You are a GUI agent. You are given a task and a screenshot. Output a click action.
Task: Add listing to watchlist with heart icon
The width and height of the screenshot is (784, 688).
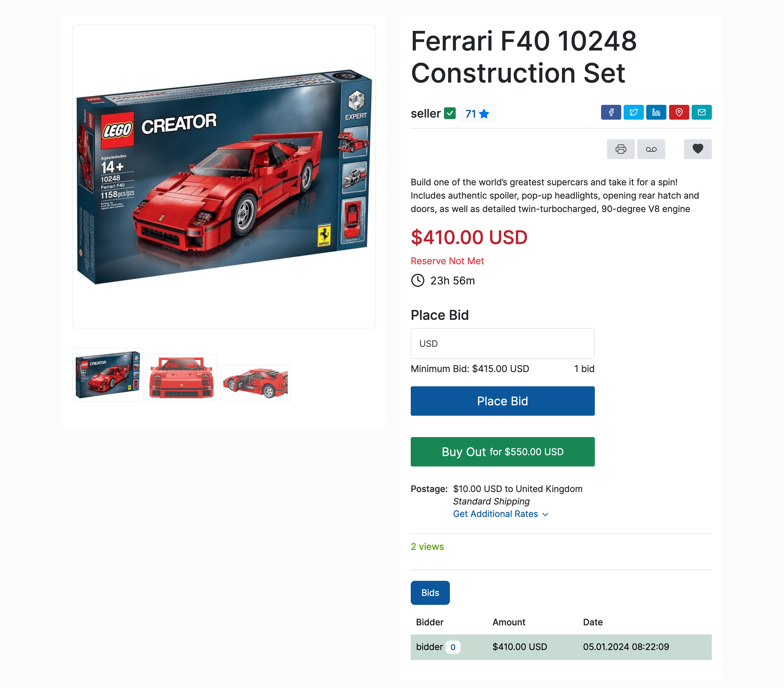698,149
